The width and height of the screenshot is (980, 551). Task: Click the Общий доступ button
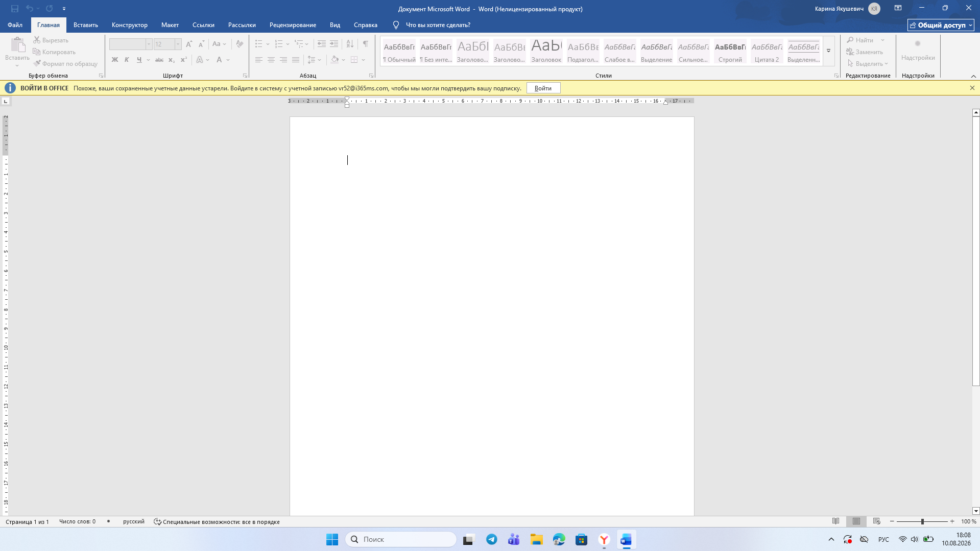coord(941,25)
